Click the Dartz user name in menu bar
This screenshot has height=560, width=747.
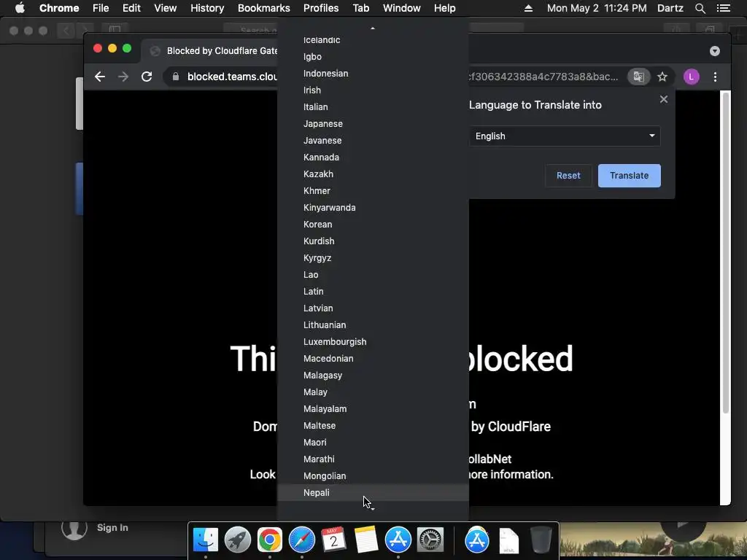670,8
